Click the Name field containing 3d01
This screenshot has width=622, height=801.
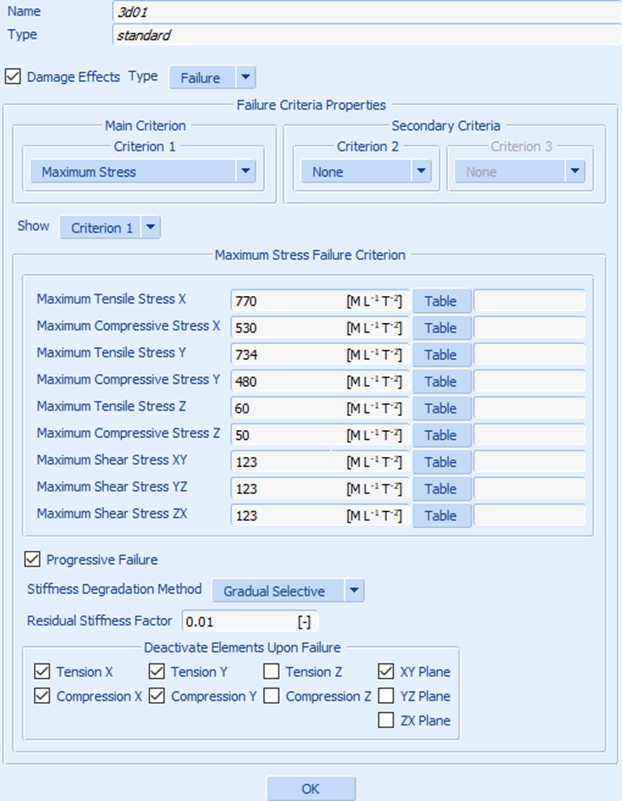[366, 11]
